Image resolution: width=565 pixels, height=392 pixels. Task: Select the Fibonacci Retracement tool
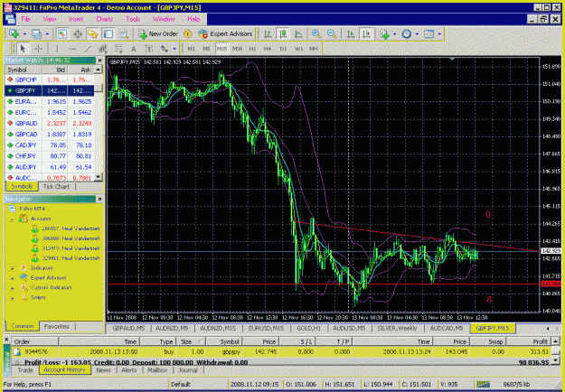pyautogui.click(x=118, y=48)
